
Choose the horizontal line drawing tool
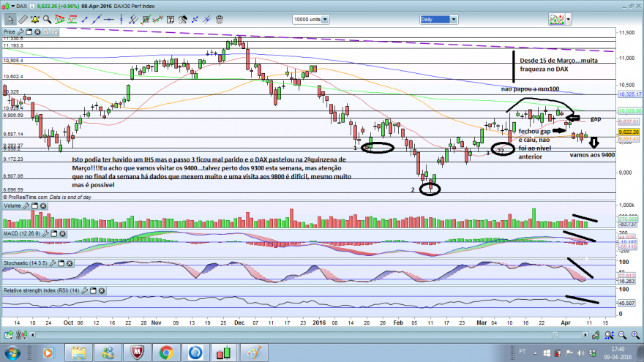pyautogui.click(x=109, y=19)
